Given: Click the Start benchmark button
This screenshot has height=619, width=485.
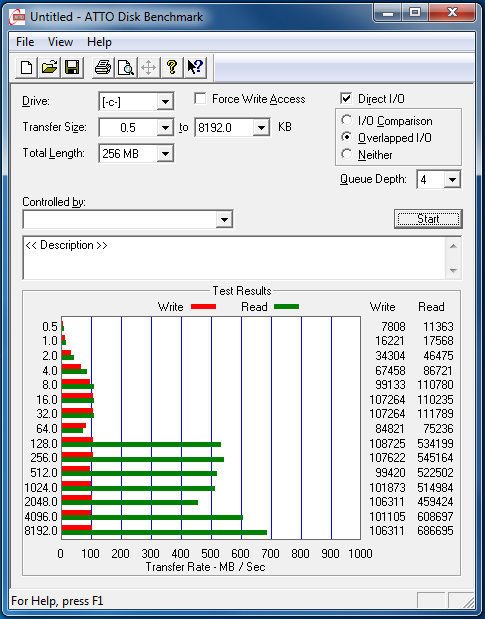Looking at the screenshot, I should (428, 219).
